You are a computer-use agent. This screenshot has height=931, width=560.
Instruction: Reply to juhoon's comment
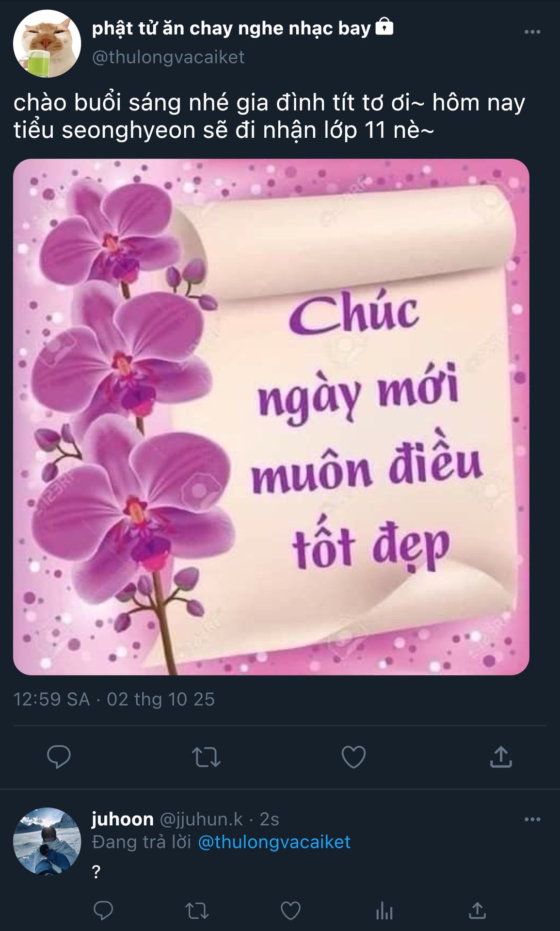[x=103, y=911]
